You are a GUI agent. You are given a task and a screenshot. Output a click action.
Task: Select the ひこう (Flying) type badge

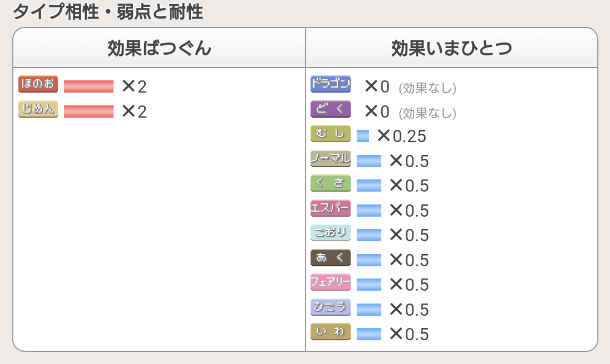coord(330,307)
